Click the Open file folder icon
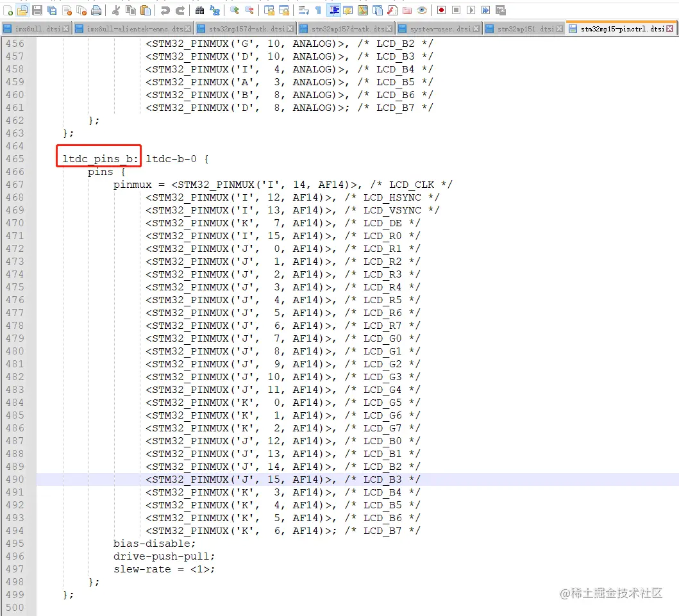 (x=22, y=10)
